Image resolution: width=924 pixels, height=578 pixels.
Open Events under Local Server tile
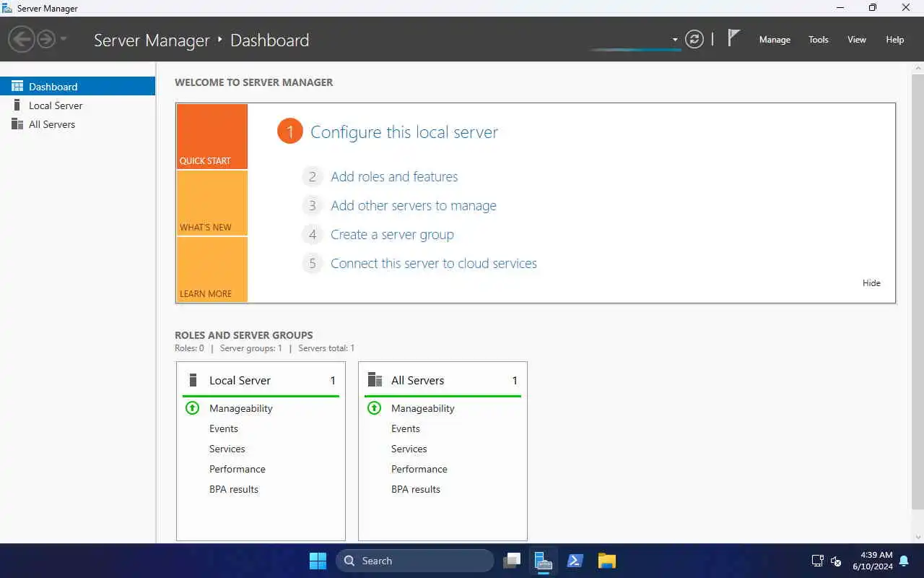(x=224, y=428)
